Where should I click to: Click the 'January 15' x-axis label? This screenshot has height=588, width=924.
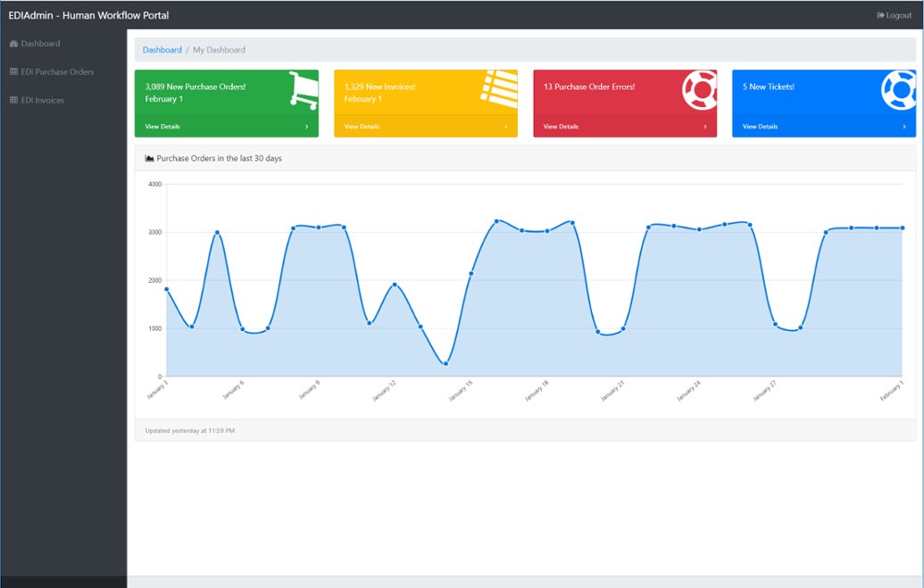pos(461,391)
